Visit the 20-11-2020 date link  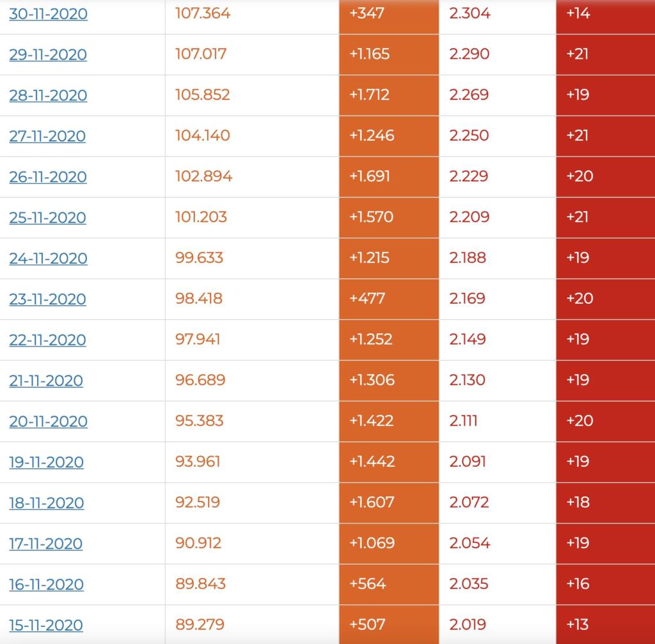tap(48, 421)
